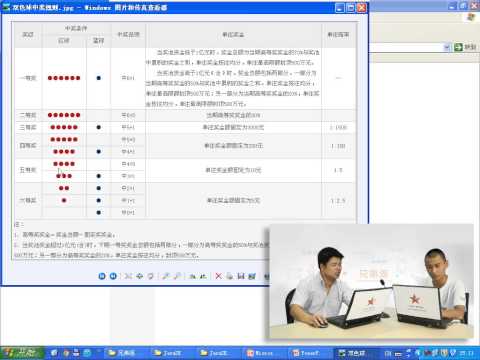
Task: Switch to the PowerPoint taskbar item
Action: [310, 353]
